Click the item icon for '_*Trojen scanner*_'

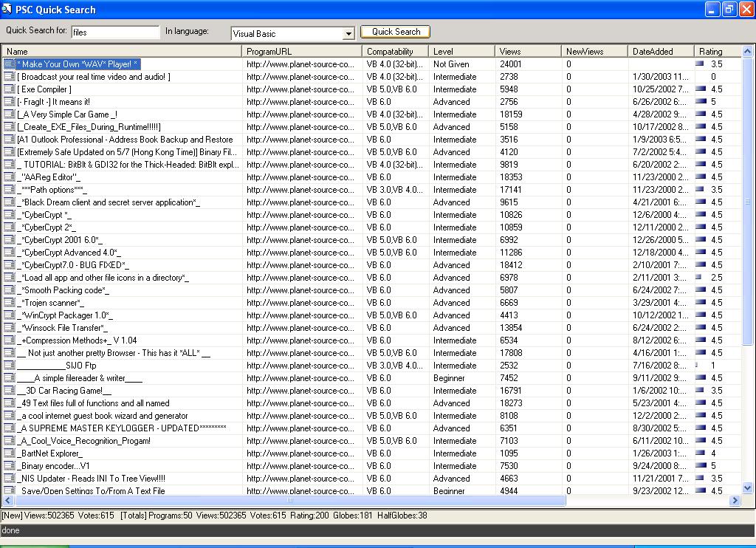pyautogui.click(x=9, y=303)
